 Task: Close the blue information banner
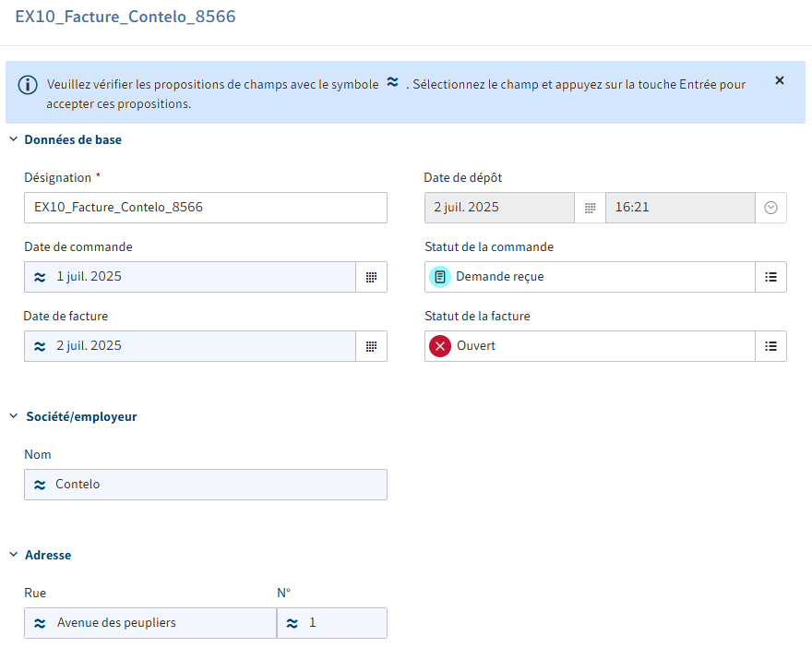(x=780, y=80)
